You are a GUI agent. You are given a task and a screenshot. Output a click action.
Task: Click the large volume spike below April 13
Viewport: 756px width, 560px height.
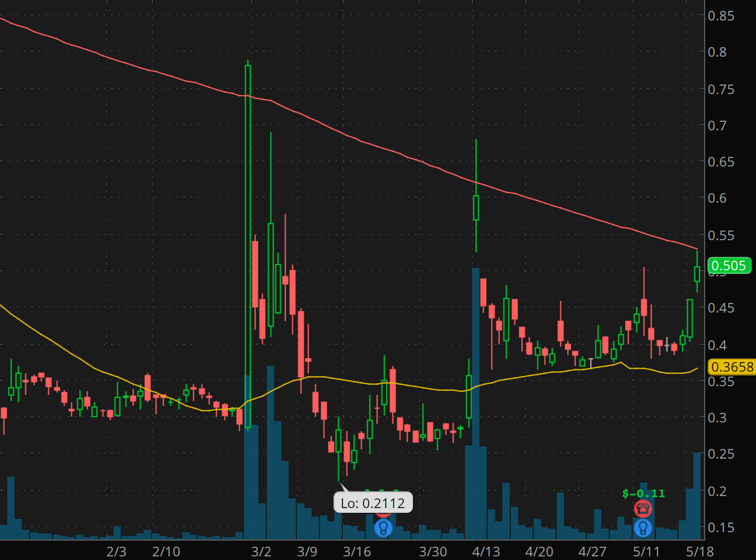(x=476, y=483)
